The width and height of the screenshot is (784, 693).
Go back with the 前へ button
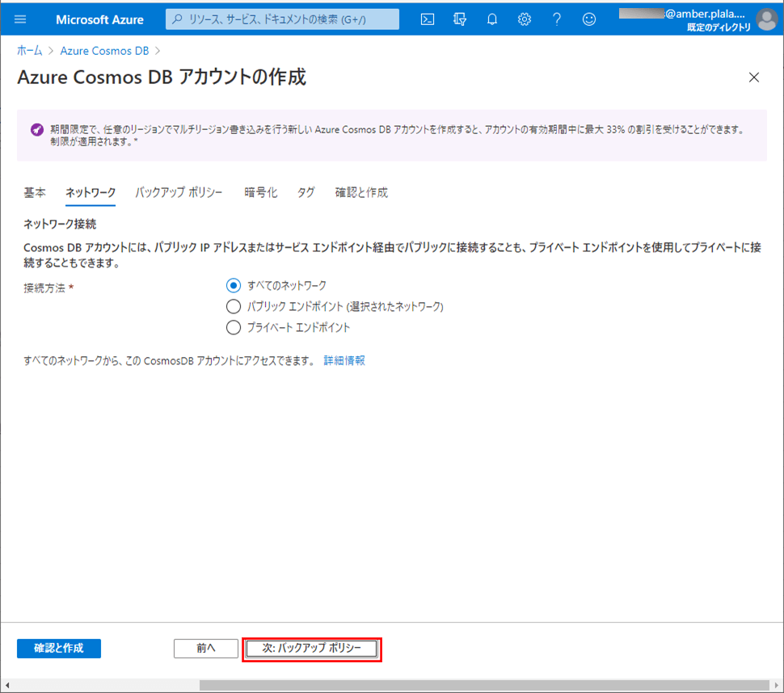(x=206, y=649)
